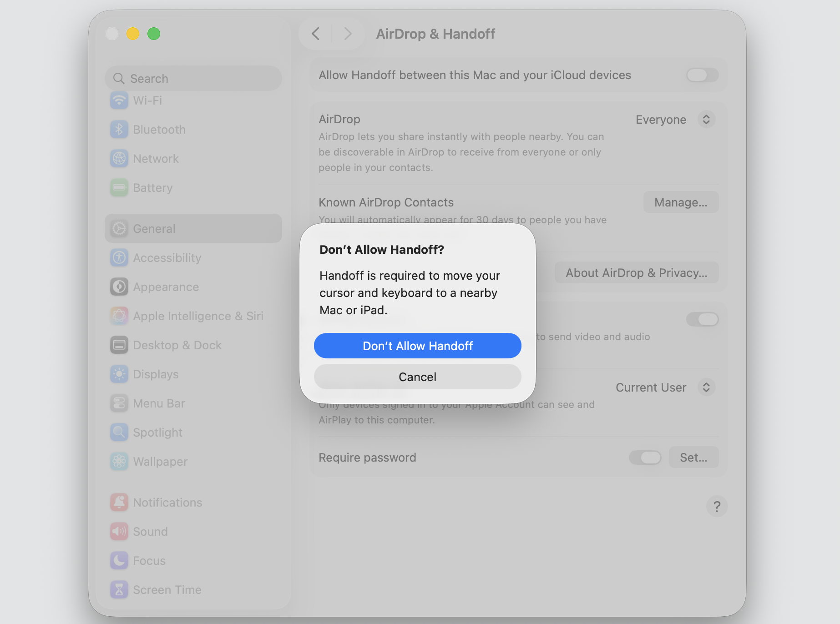This screenshot has height=624, width=840.
Task: Open the Menu Bar icon
Action: [x=119, y=403]
